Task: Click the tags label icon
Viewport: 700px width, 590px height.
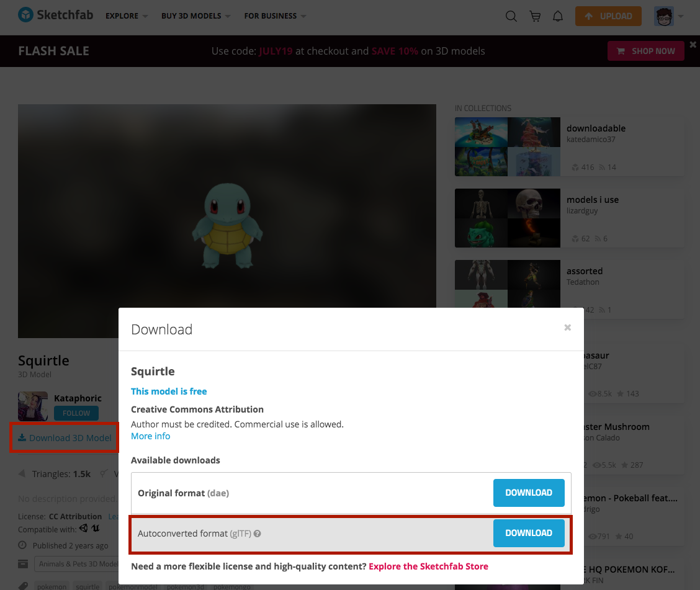Action: (x=23, y=586)
